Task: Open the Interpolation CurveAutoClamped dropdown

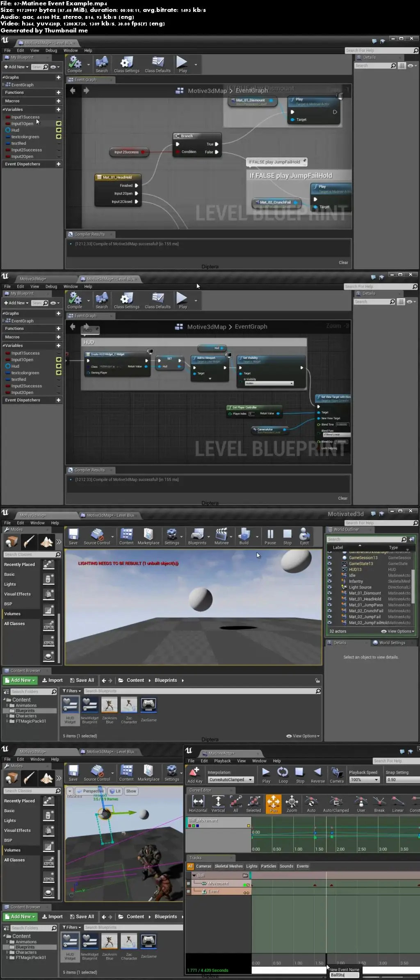Action: (x=231, y=780)
